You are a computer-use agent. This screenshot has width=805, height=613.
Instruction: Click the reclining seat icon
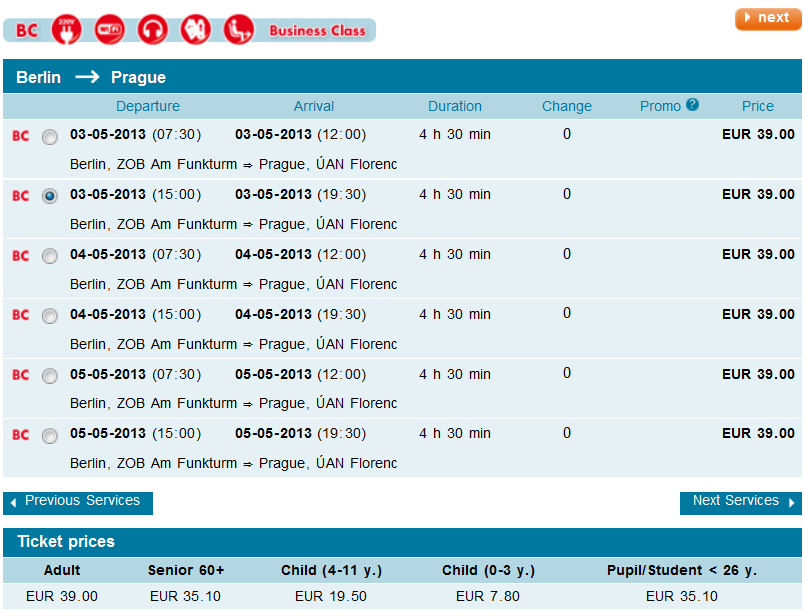[x=238, y=29]
